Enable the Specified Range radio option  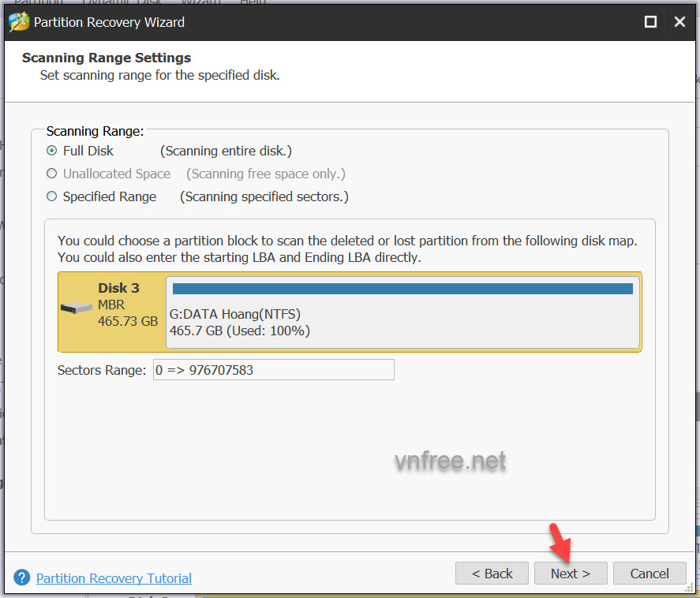(x=52, y=196)
